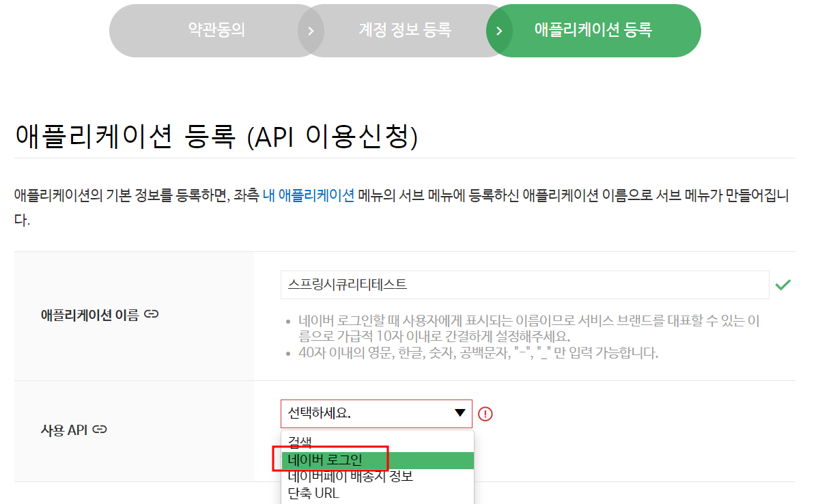The width and height of the screenshot is (818, 504).
Task: Click the 애플리케이션 이름 input field
Action: (x=525, y=285)
